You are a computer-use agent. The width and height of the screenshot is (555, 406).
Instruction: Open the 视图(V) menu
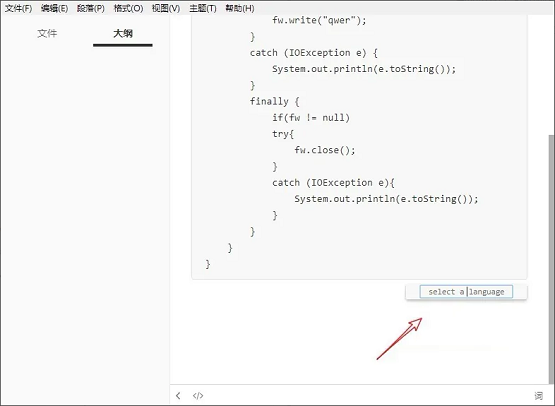tap(166, 8)
